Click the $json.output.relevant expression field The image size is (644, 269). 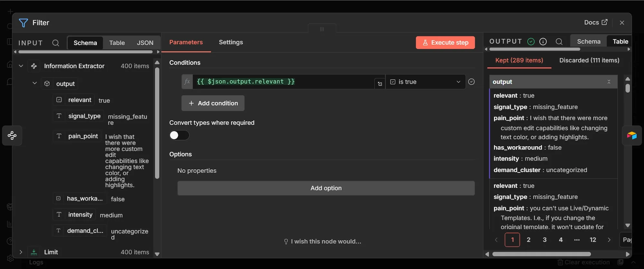[283, 82]
